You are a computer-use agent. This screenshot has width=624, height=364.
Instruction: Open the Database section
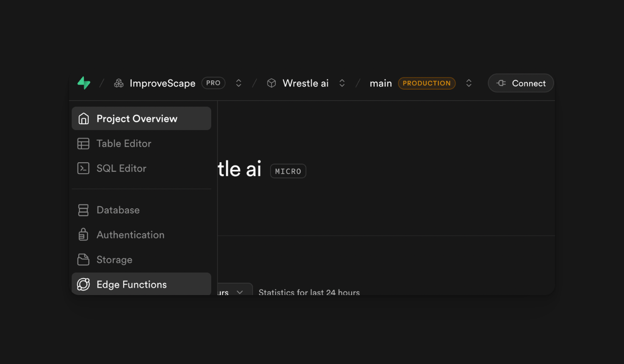[141, 210]
